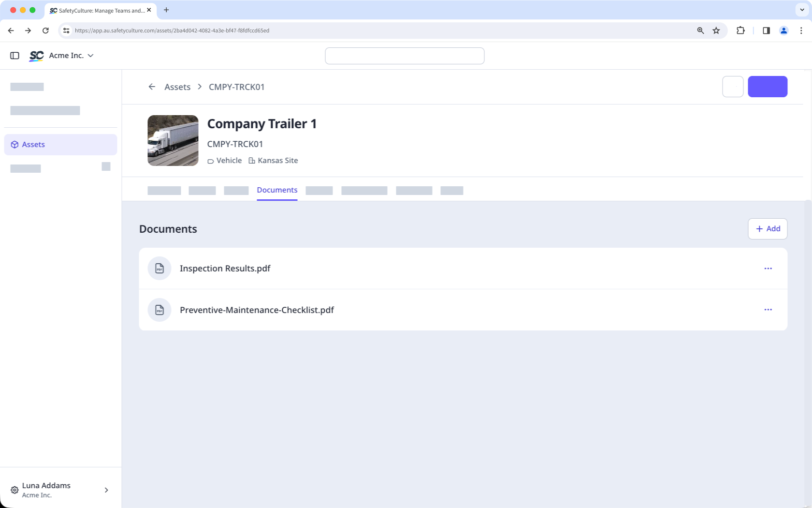The width and height of the screenshot is (812, 508).
Task: Click the PDF icon for Inspection Results.pdf
Action: (159, 269)
